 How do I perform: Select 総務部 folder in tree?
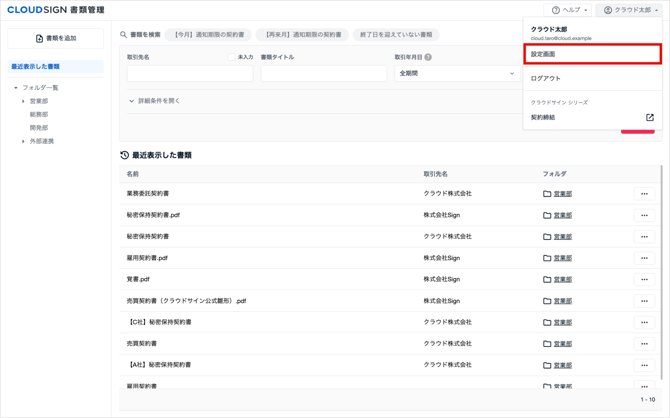tap(39, 115)
